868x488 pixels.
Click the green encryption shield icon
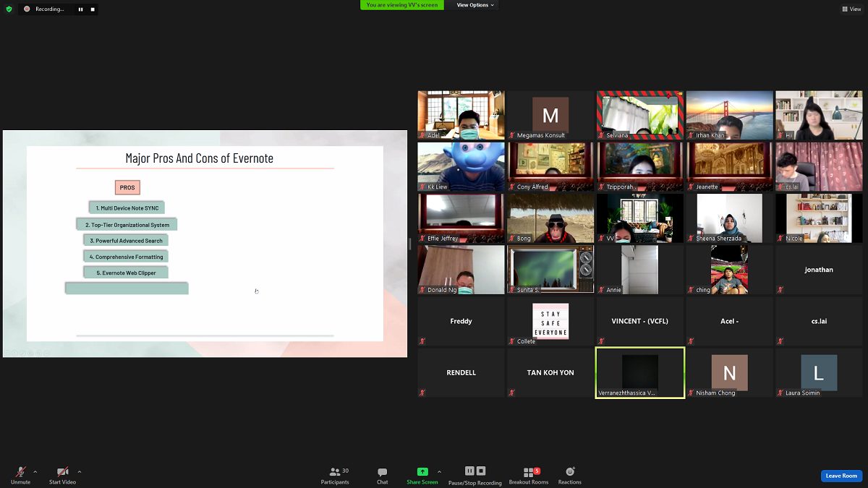pos(9,9)
